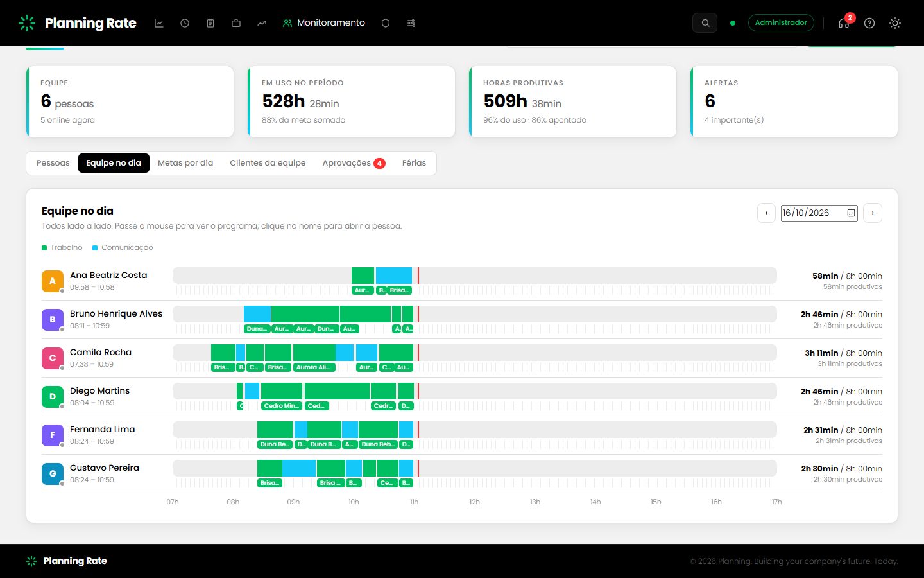Image resolution: width=924 pixels, height=578 pixels.
Task: Open the Monitoramento nav item
Action: point(324,23)
